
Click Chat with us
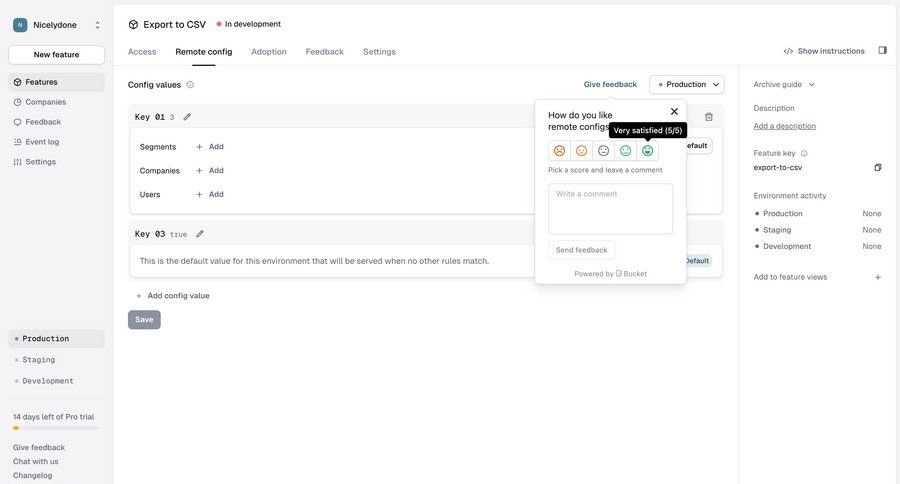point(36,462)
